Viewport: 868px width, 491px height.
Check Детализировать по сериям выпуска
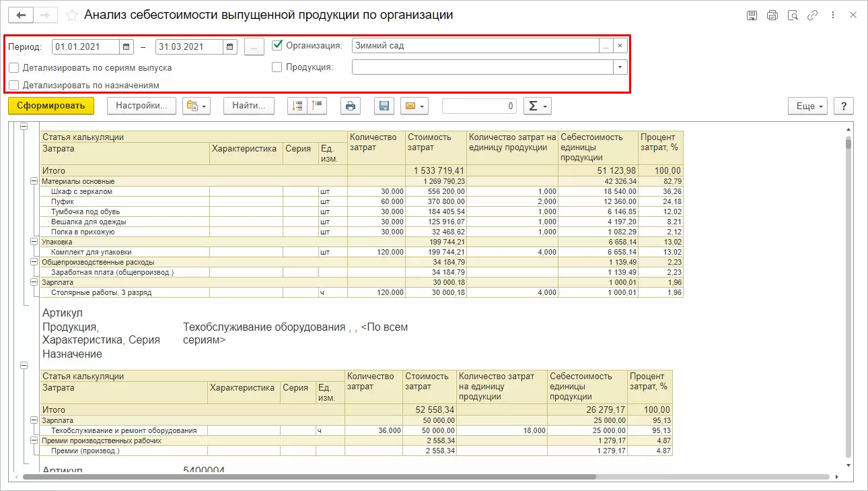[x=14, y=68]
